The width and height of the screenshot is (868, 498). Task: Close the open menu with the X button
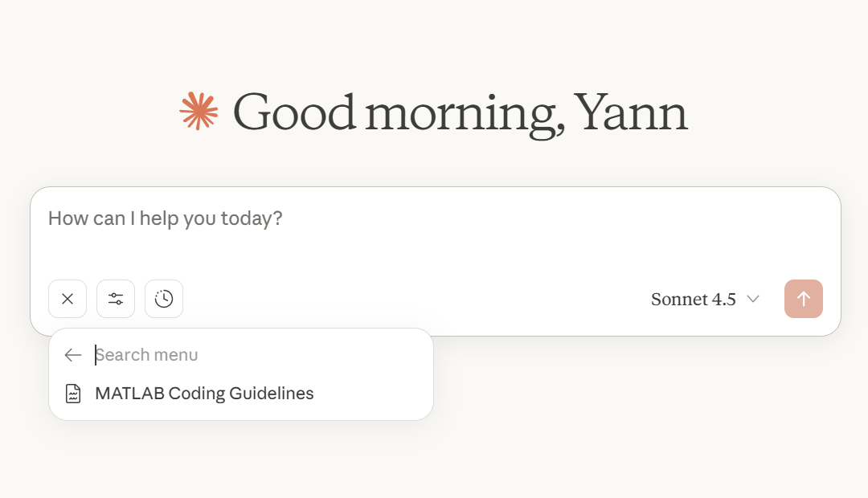[x=68, y=299]
